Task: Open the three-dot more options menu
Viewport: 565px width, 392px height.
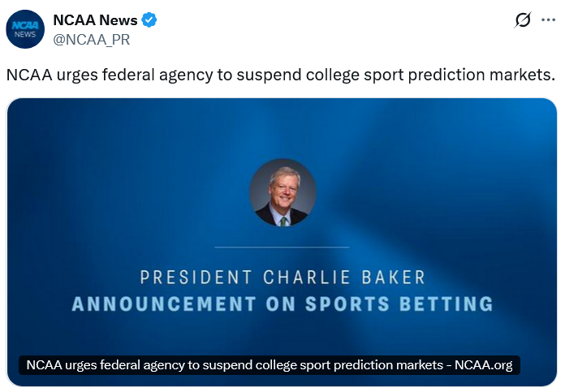Action: (548, 20)
